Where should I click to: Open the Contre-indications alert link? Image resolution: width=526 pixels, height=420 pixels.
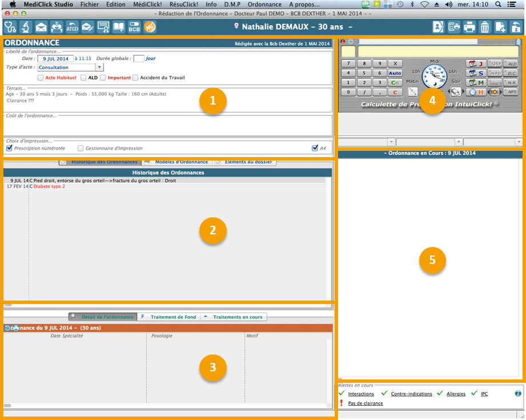411,394
